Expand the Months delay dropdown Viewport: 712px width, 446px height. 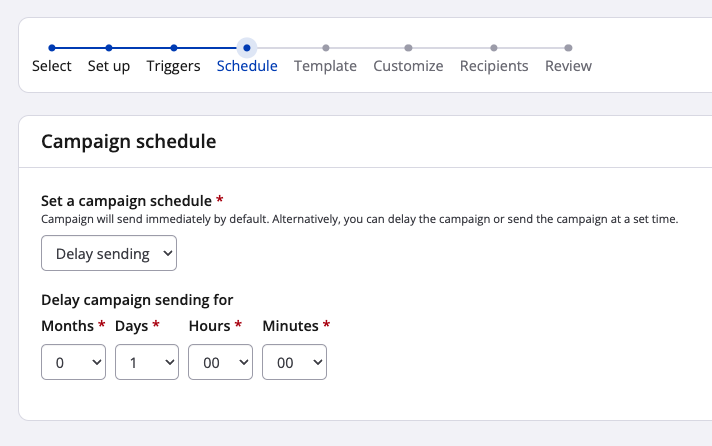click(x=73, y=363)
